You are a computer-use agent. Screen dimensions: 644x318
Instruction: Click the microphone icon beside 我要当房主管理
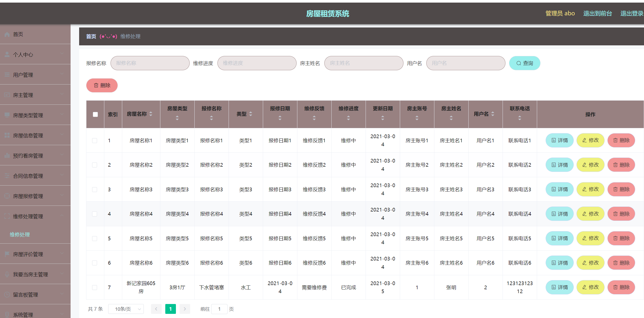[7, 274]
